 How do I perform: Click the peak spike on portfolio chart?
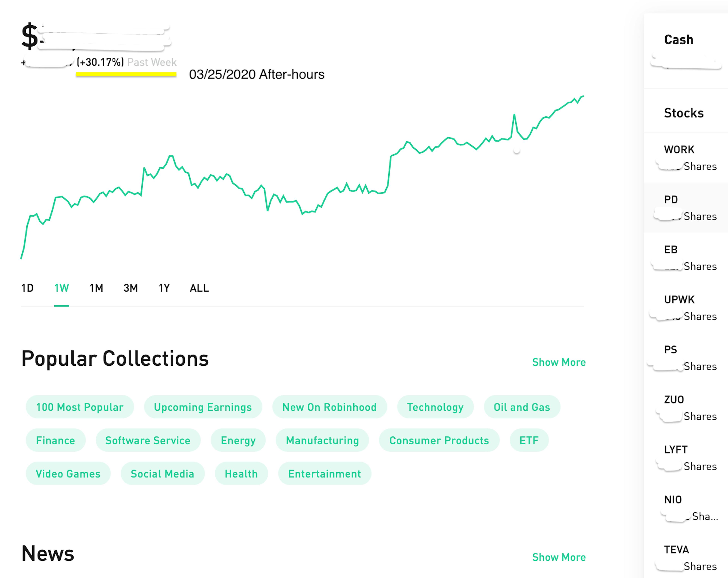pyautogui.click(x=514, y=115)
